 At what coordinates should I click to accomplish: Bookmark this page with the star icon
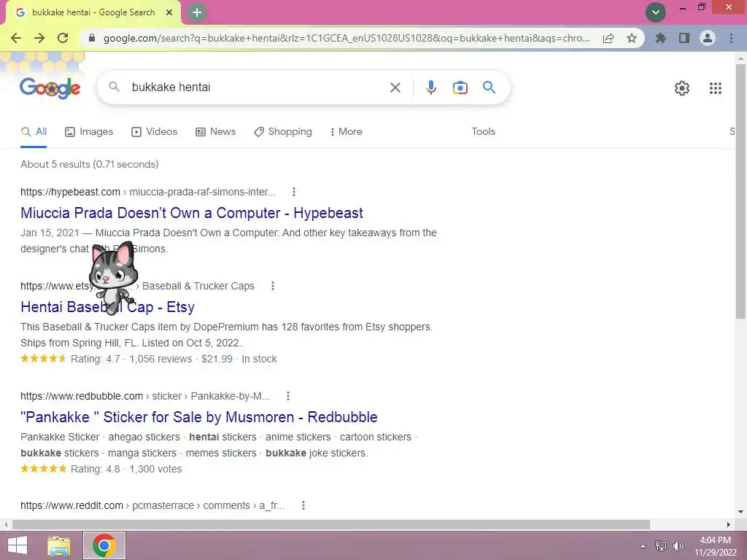click(632, 38)
